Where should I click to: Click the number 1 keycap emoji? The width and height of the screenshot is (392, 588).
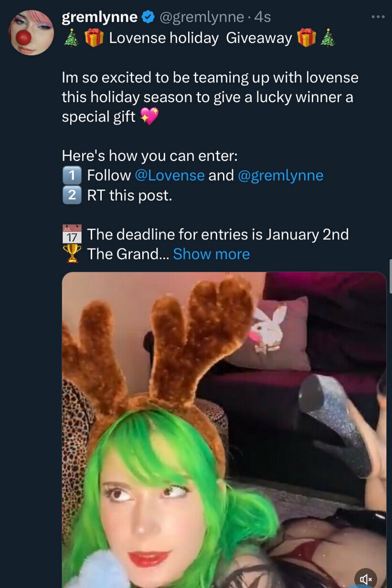pyautogui.click(x=72, y=175)
